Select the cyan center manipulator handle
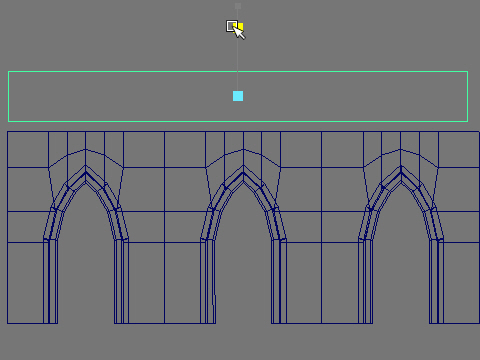The height and width of the screenshot is (360, 480). 238,96
